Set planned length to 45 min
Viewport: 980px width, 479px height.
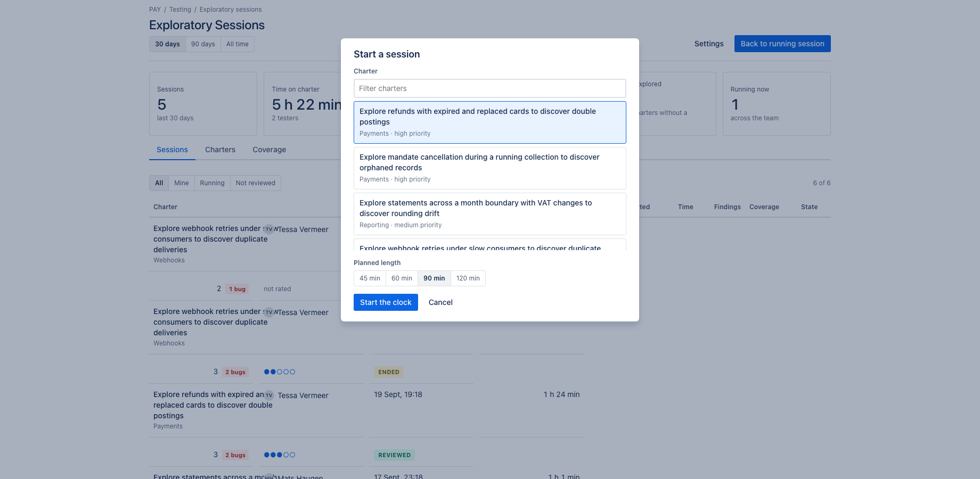pyautogui.click(x=370, y=278)
